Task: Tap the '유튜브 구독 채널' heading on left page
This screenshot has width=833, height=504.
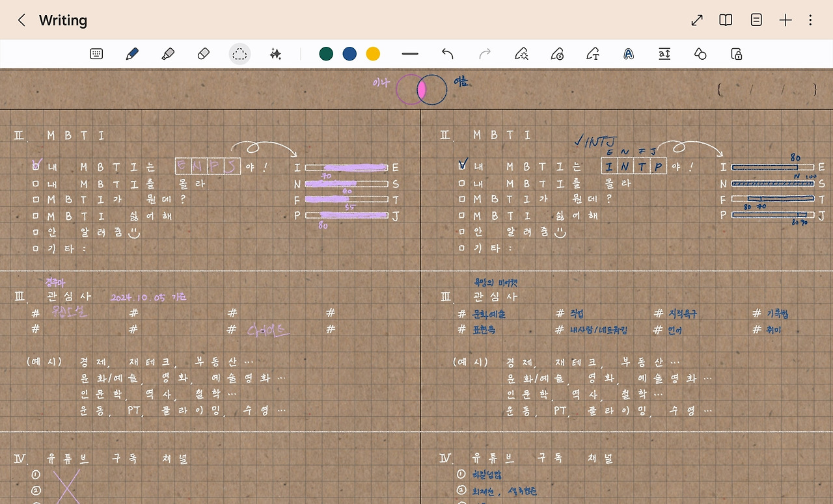Action: pos(117,458)
